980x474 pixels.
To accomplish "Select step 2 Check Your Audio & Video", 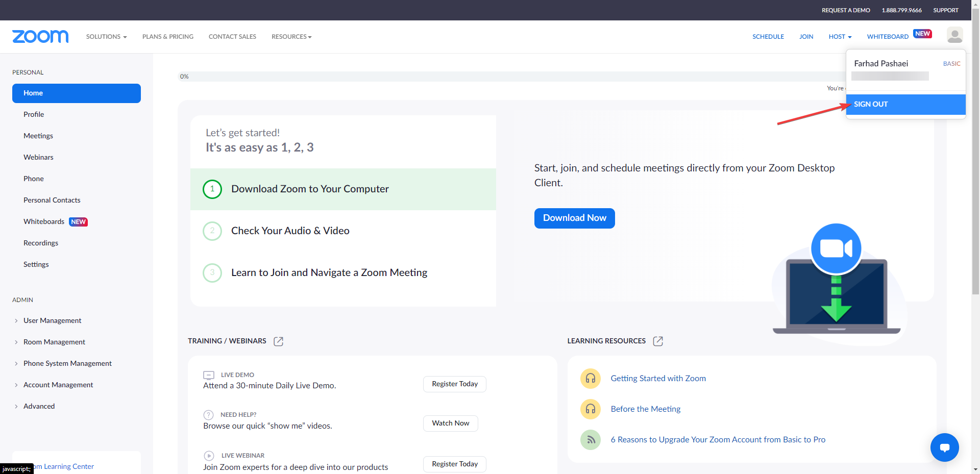I will 290,231.
